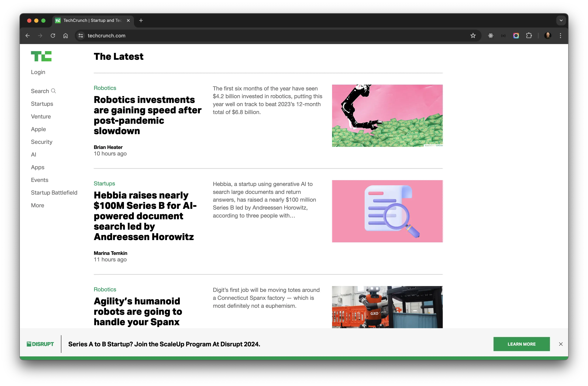Go to the browser home page icon

65,36
